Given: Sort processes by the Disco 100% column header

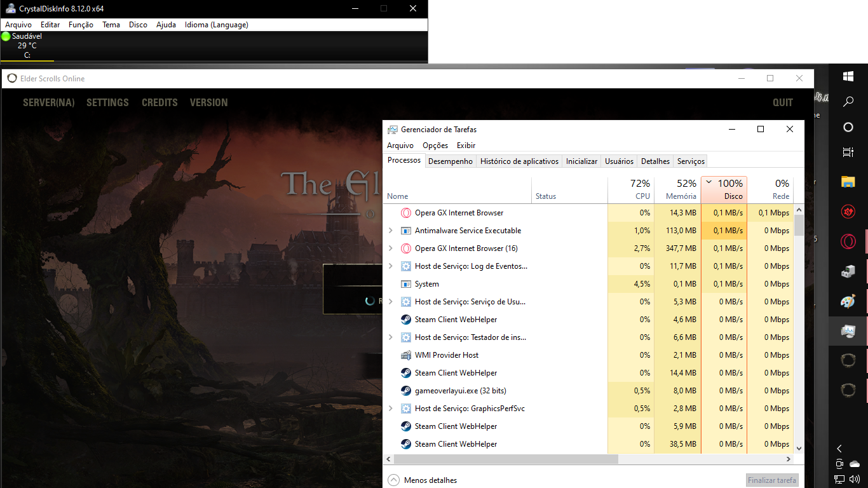Looking at the screenshot, I should coord(724,189).
